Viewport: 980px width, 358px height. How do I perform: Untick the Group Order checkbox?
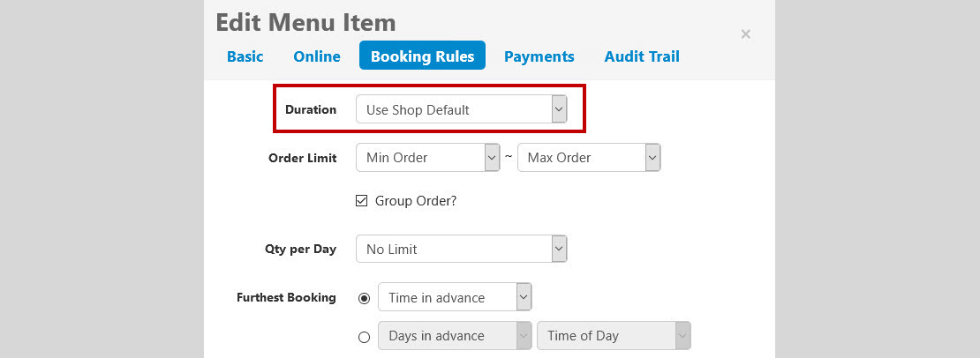point(361,201)
